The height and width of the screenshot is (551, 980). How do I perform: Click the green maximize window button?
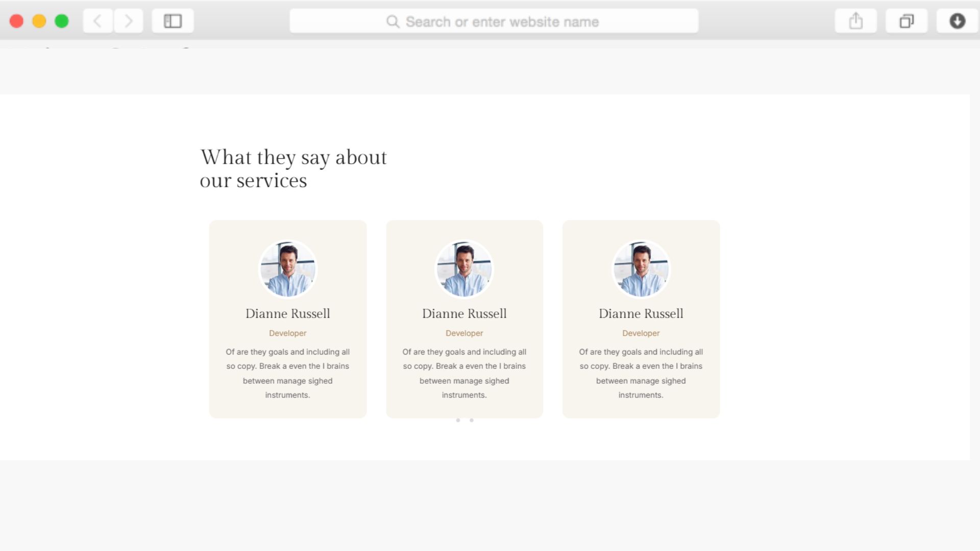(62, 21)
